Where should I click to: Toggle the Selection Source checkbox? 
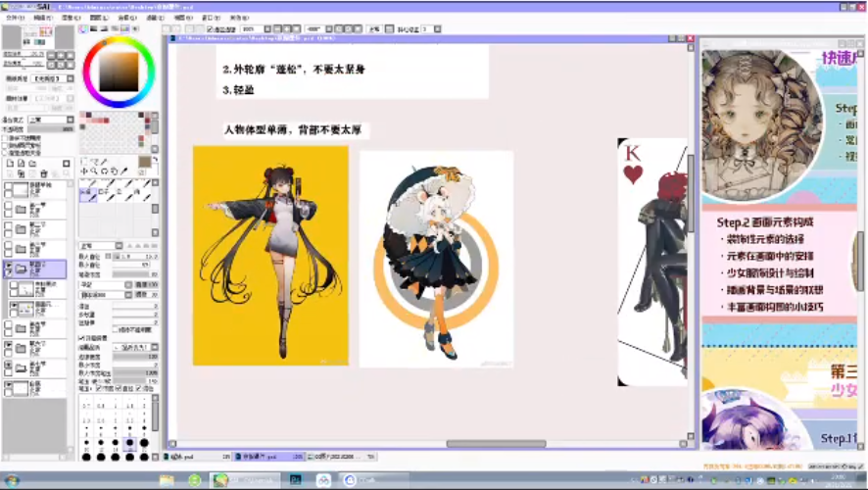[5, 153]
